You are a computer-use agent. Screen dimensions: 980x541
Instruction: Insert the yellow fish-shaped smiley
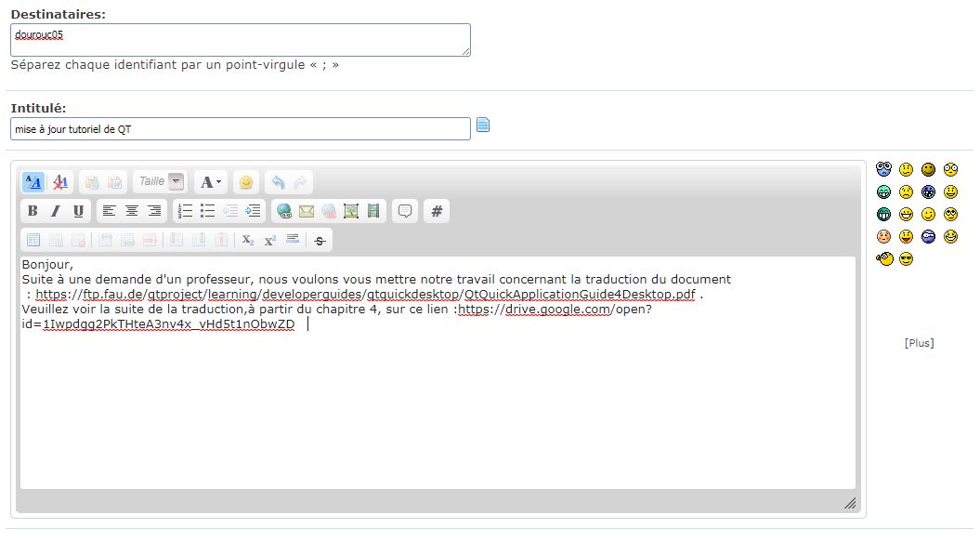point(884,259)
